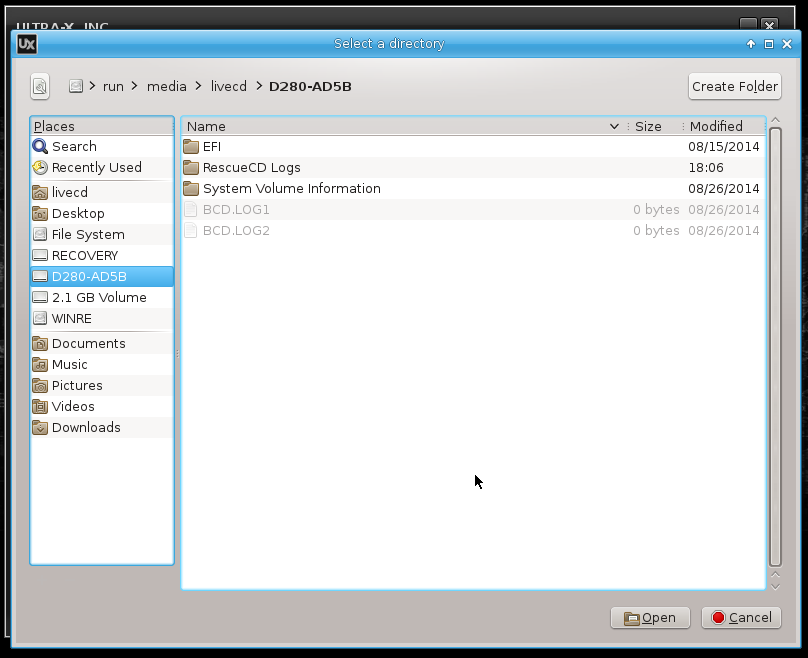Image resolution: width=808 pixels, height=658 pixels.
Task: Click the Create Folder button
Action: pyautogui.click(x=734, y=87)
